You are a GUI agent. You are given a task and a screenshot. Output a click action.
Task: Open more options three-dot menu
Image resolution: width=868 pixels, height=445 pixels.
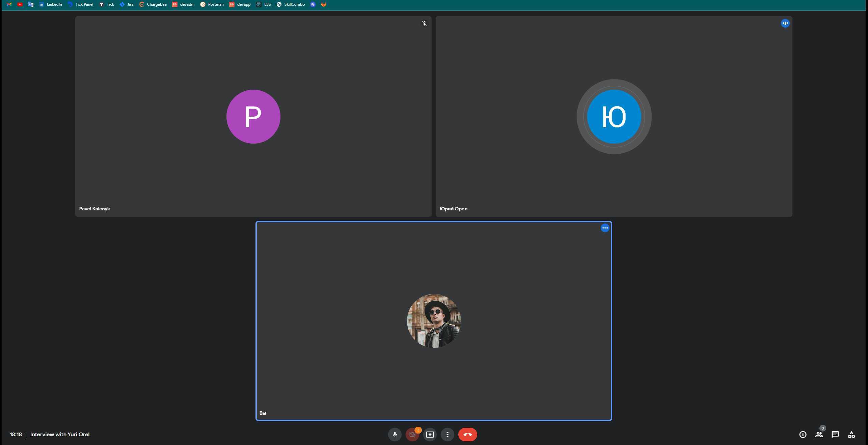(x=447, y=435)
